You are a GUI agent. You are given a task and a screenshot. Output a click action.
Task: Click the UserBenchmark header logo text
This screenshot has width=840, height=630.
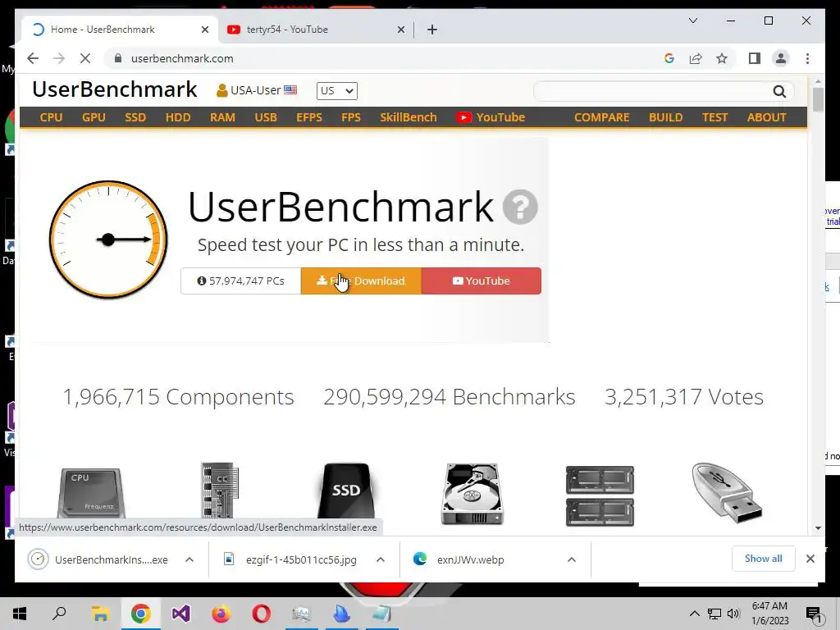[115, 89]
